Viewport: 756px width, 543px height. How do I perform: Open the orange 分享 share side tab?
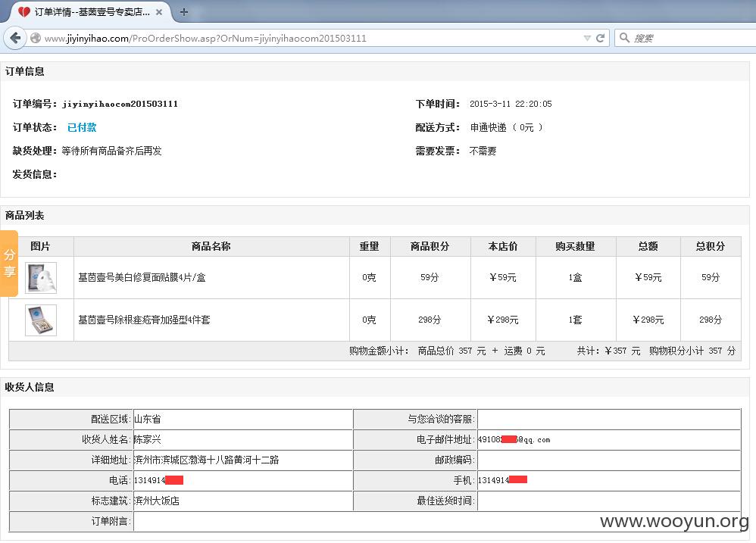pos(9,263)
